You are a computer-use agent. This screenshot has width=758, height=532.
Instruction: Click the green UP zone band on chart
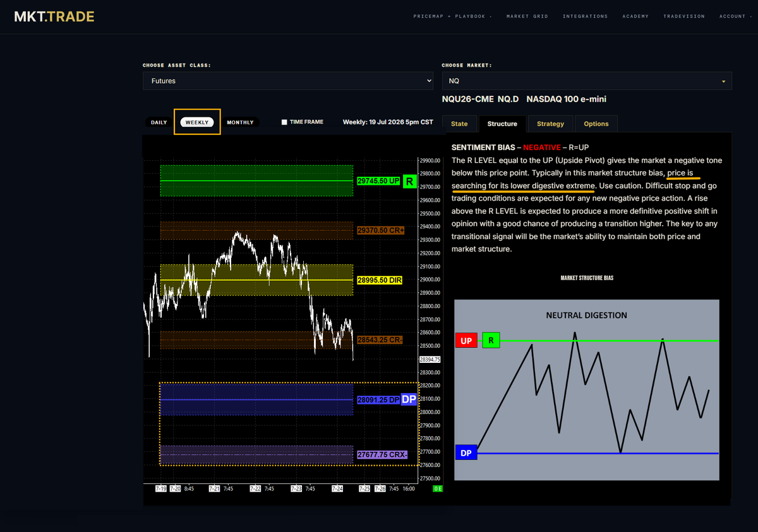coord(256,180)
